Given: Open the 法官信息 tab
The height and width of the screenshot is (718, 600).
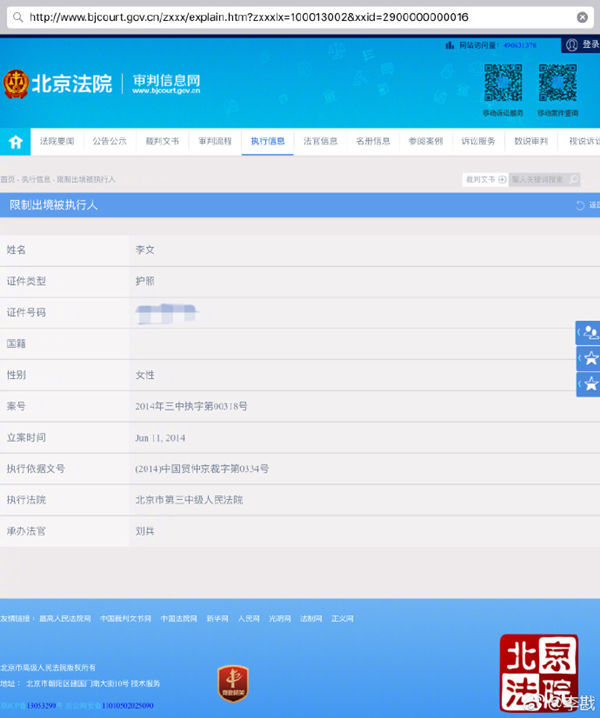Looking at the screenshot, I should coord(320,141).
